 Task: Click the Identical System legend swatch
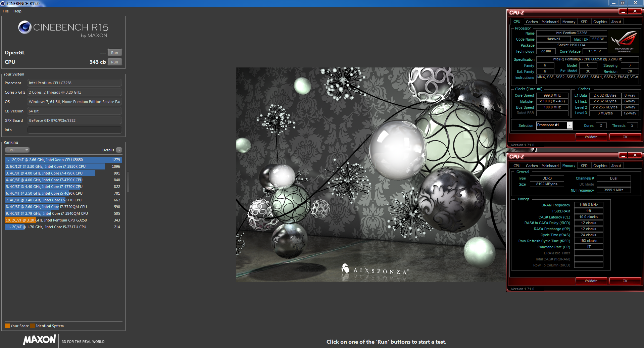[x=33, y=326]
